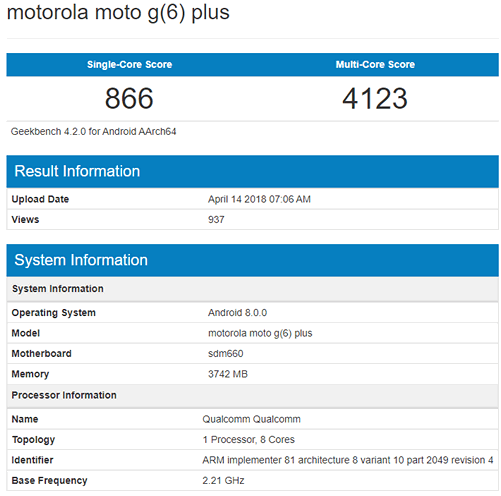
Task: Click the 'motorola moto g(6) plus' page title
Action: point(118,14)
